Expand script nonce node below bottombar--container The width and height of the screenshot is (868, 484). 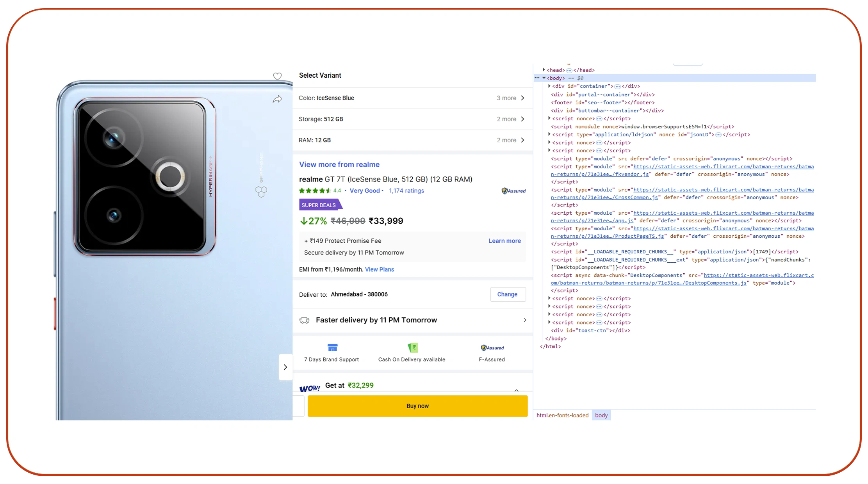549,118
